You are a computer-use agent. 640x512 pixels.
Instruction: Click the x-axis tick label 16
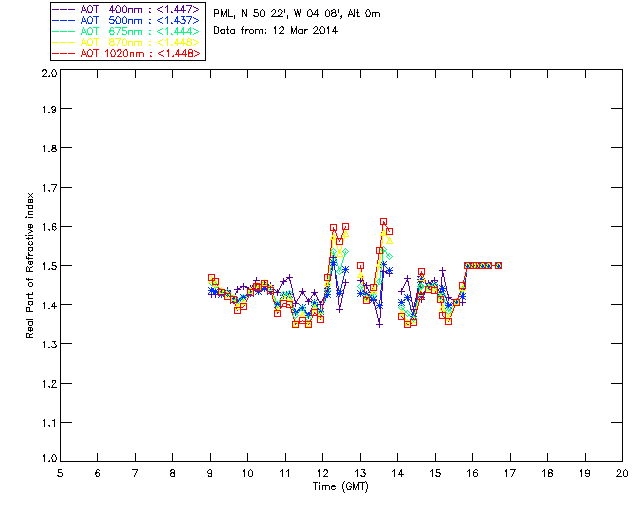473,473
